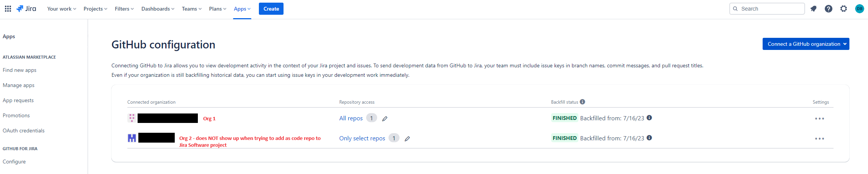
Task: Click FINISHED status in Org 1 row
Action: (564, 118)
